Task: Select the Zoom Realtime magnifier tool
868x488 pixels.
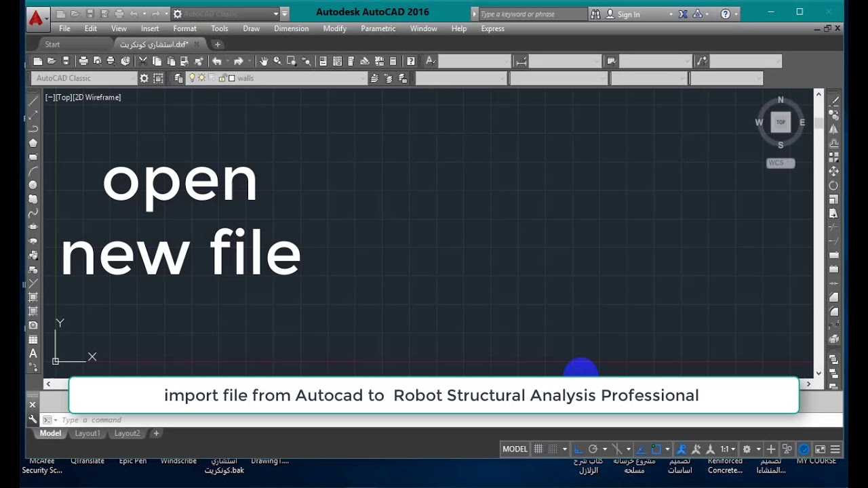Action: 277,61
